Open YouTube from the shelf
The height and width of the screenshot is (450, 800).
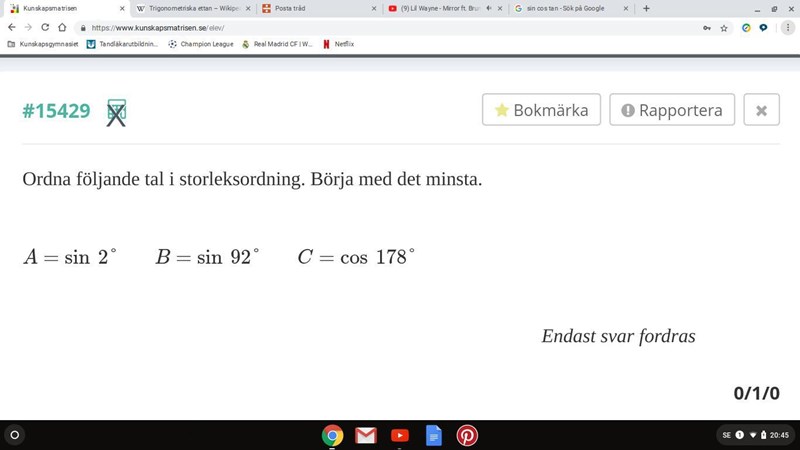(x=400, y=435)
